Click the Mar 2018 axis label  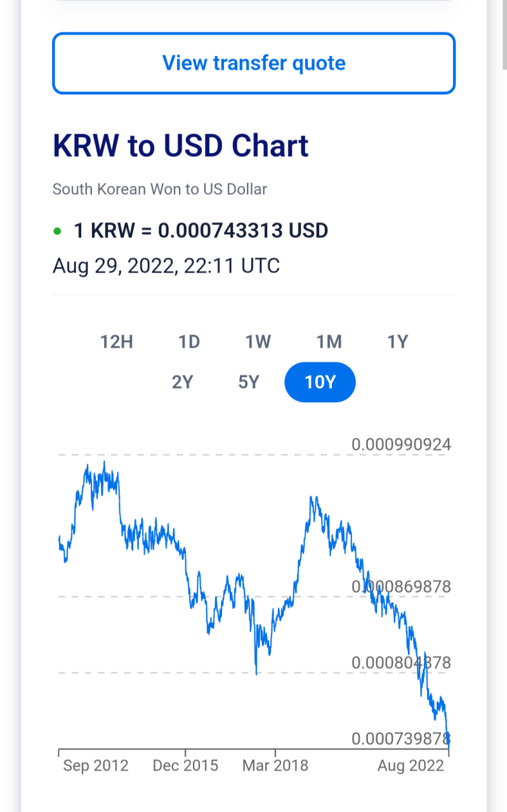[x=275, y=766]
